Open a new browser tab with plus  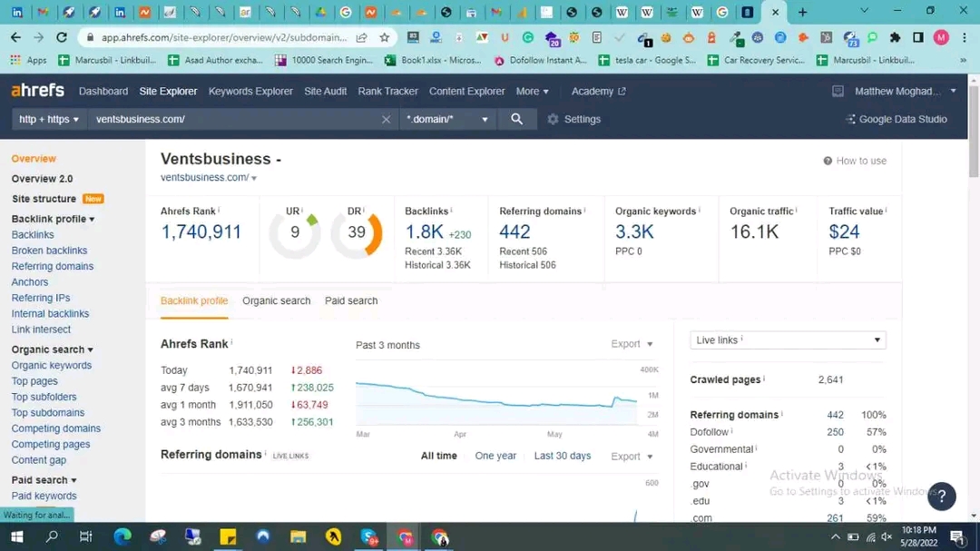coord(802,12)
